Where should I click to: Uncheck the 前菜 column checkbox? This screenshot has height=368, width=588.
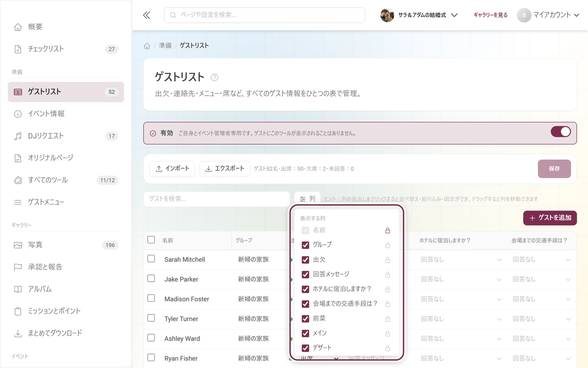305,319
